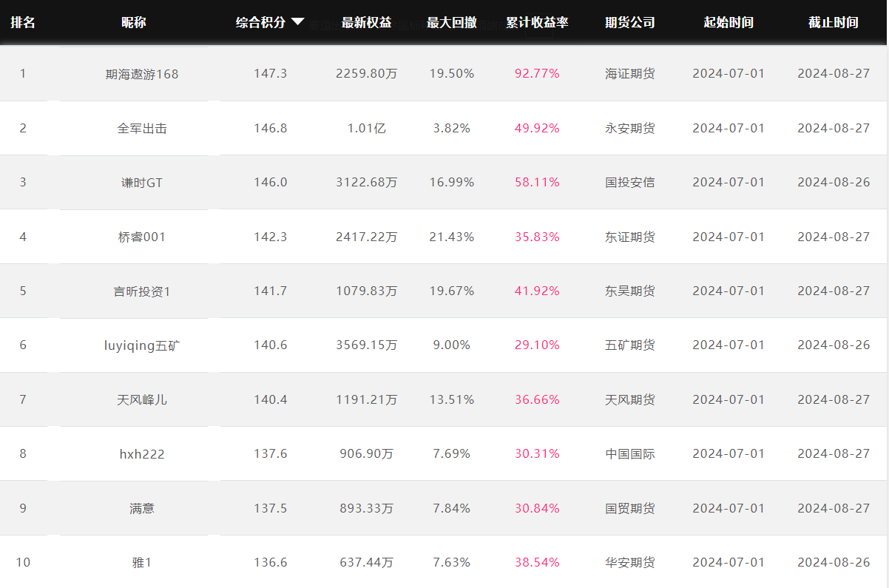
Task: Click the 昵称 column header
Action: (x=134, y=22)
